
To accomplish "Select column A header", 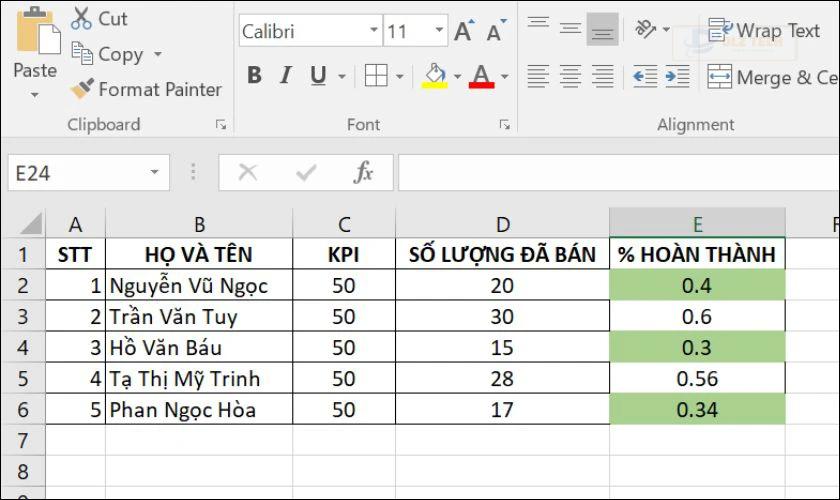I will (76, 224).
